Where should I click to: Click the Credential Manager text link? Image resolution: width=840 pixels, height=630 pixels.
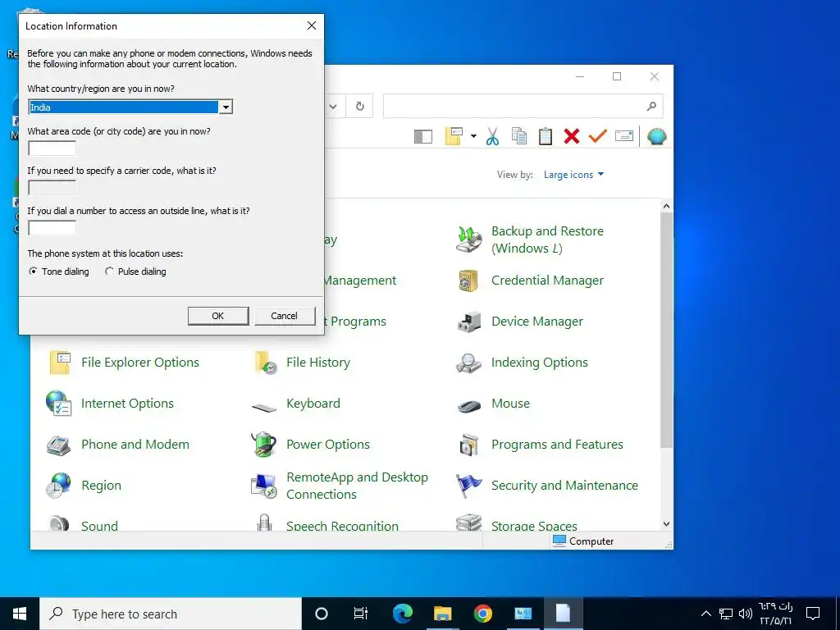pyautogui.click(x=547, y=281)
